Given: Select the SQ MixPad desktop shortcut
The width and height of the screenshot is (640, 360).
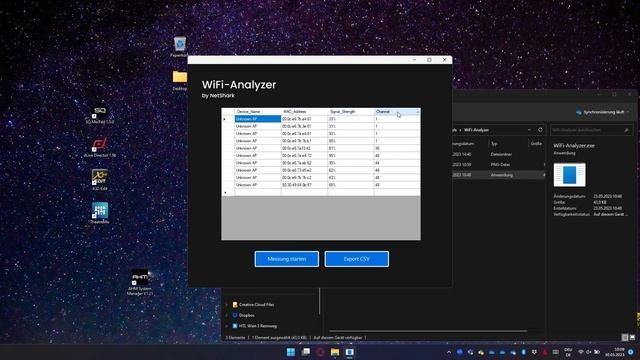Looking at the screenshot, I should point(100,114).
